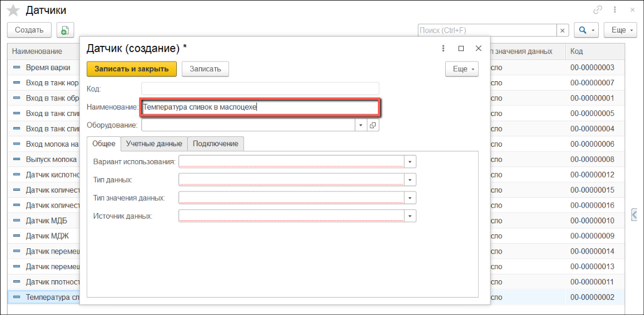Click the collapse arrow on the right edge
Screen dimensions: 644x315
click(x=635, y=215)
